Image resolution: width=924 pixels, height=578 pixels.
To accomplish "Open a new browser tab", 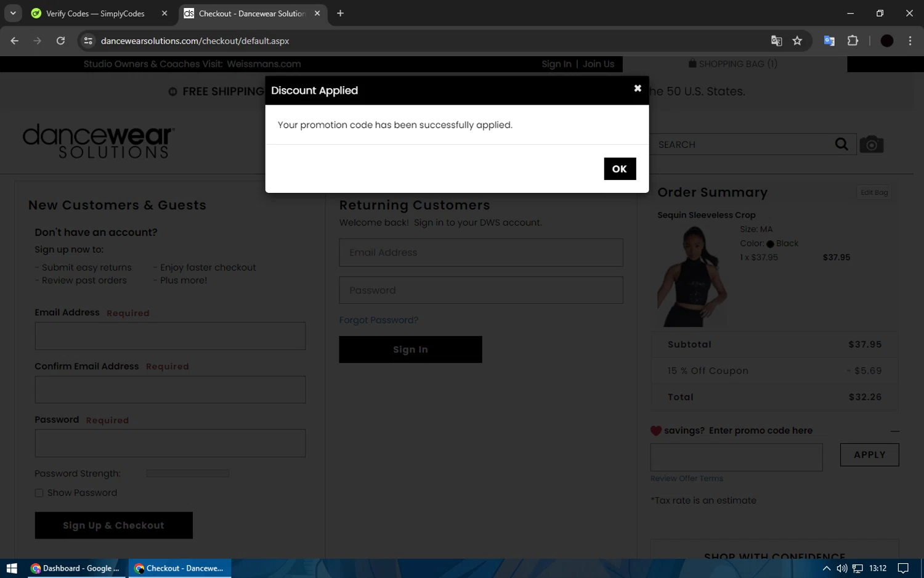I will [340, 13].
